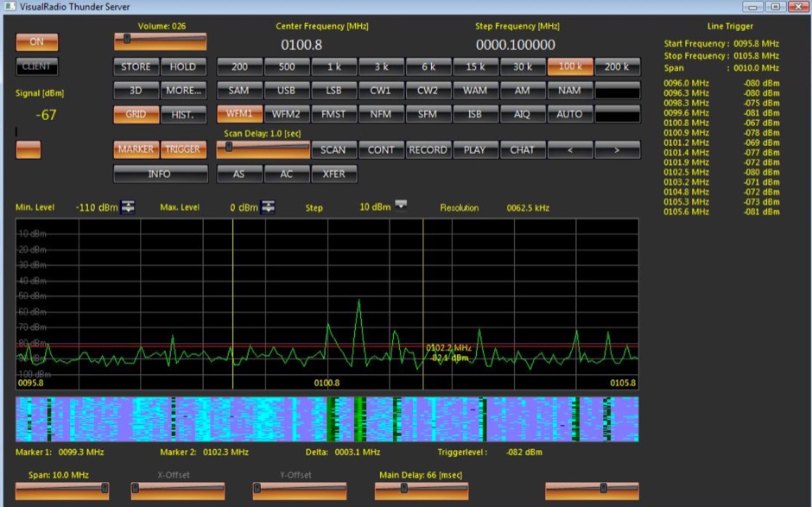Select AUTO mode

[570, 114]
